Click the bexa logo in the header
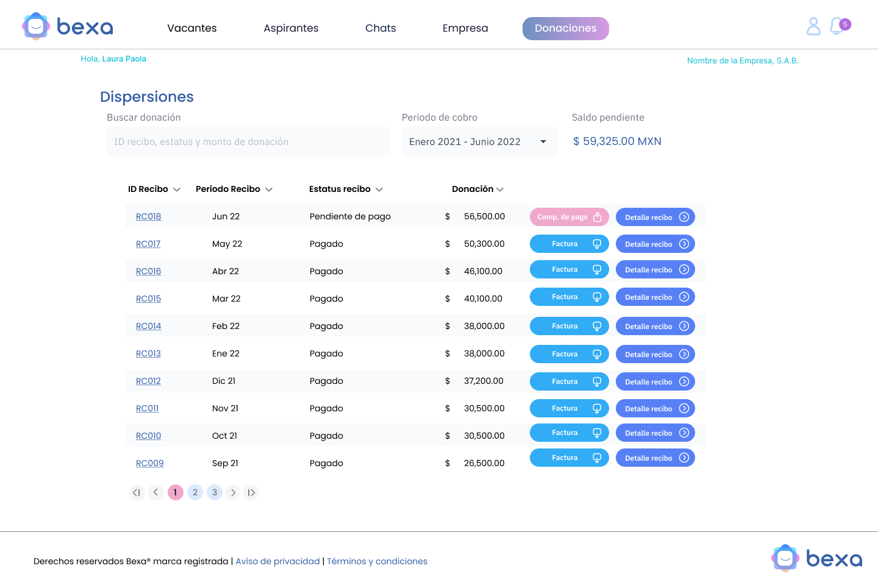This screenshot has height=588, width=878. [67, 26]
